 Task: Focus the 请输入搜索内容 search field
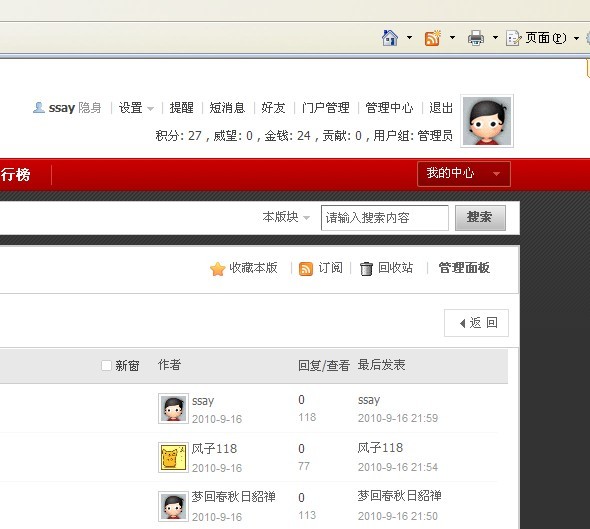(385, 217)
